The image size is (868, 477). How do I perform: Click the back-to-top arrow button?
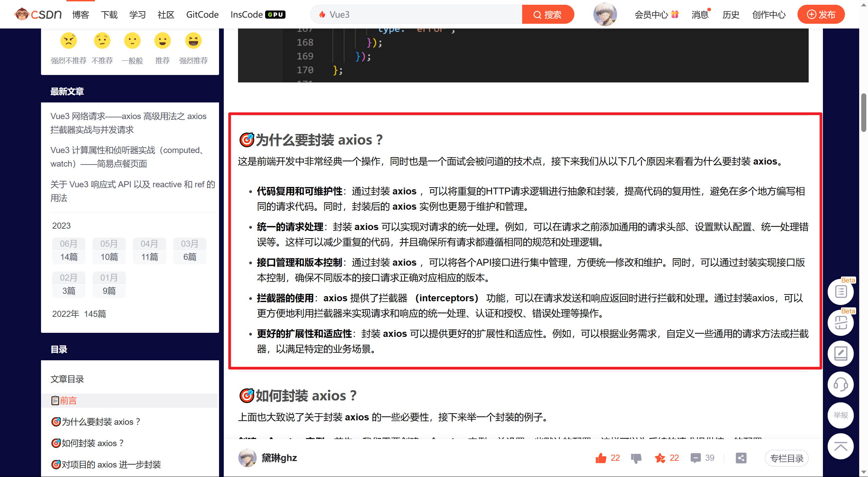[x=841, y=446]
